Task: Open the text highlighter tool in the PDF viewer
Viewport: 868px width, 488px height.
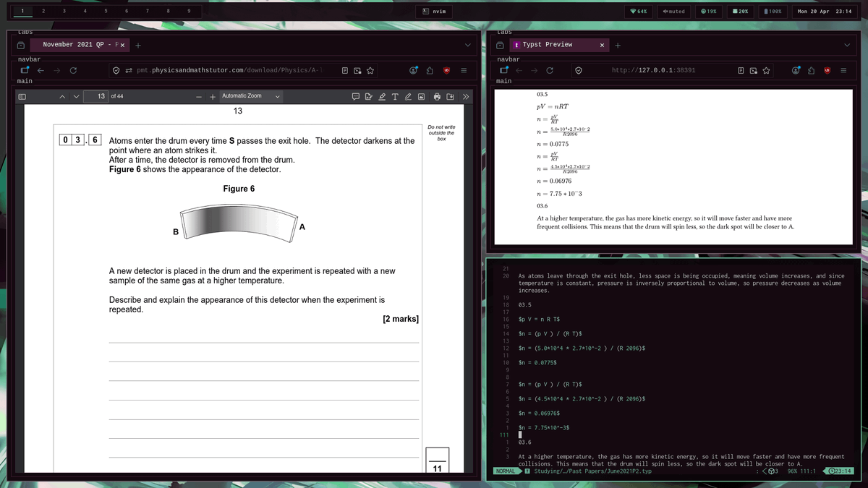Action: point(383,95)
